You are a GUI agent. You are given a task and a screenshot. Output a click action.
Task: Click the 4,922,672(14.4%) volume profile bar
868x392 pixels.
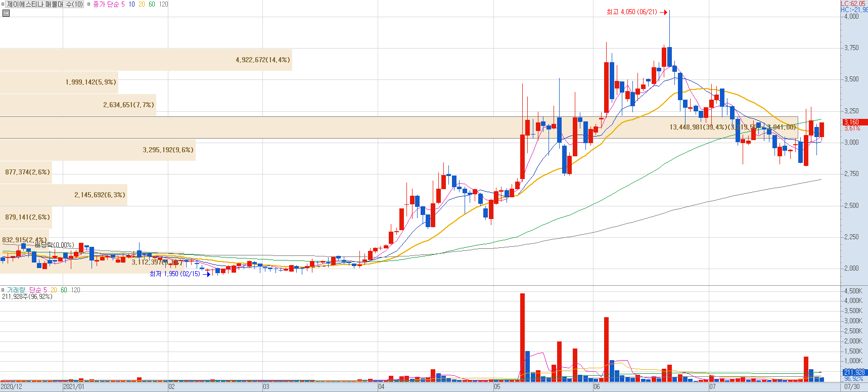pos(146,60)
